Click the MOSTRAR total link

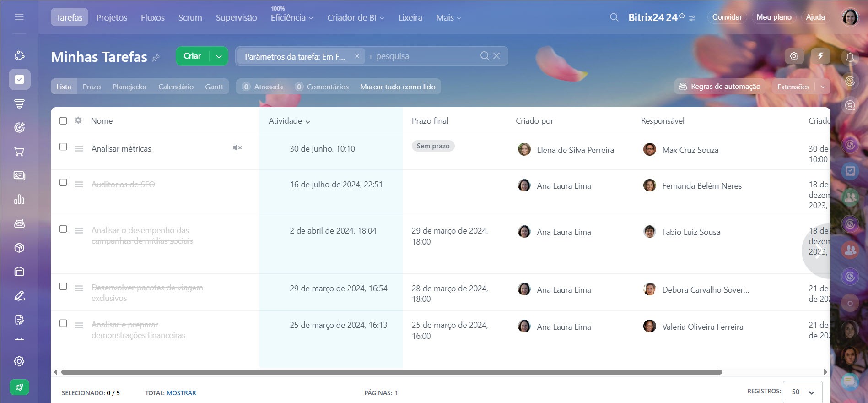pyautogui.click(x=181, y=393)
